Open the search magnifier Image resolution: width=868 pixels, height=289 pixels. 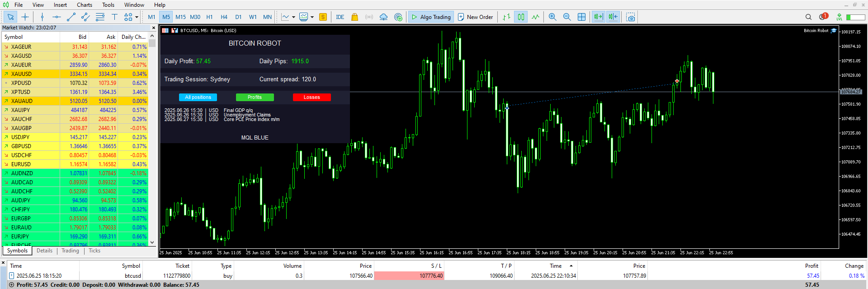click(808, 17)
